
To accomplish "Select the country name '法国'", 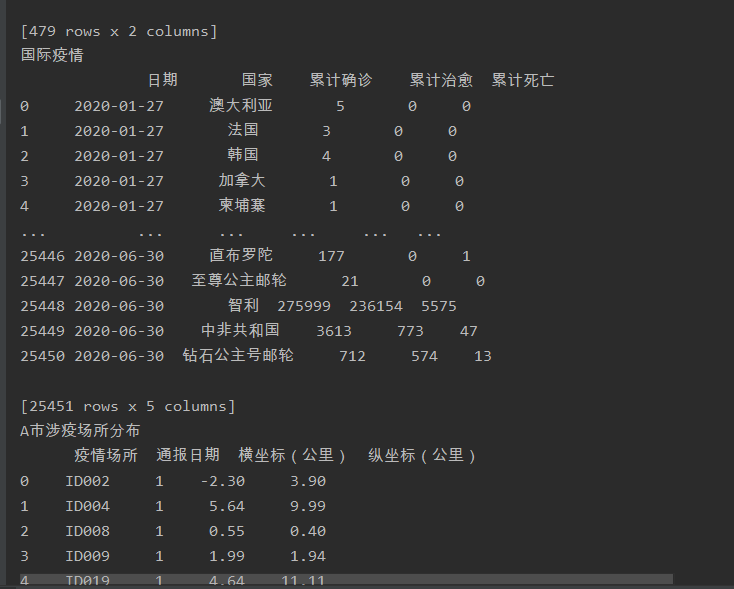I will click(x=243, y=130).
